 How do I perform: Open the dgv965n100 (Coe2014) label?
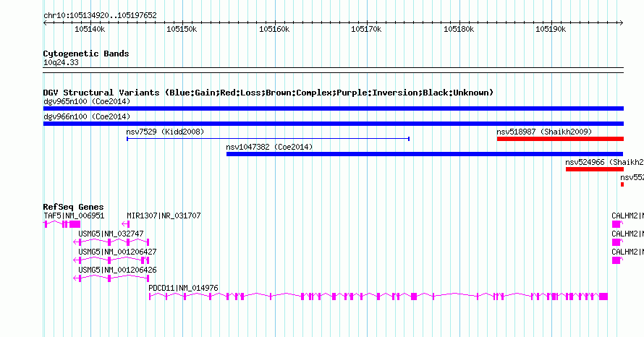click(x=87, y=101)
